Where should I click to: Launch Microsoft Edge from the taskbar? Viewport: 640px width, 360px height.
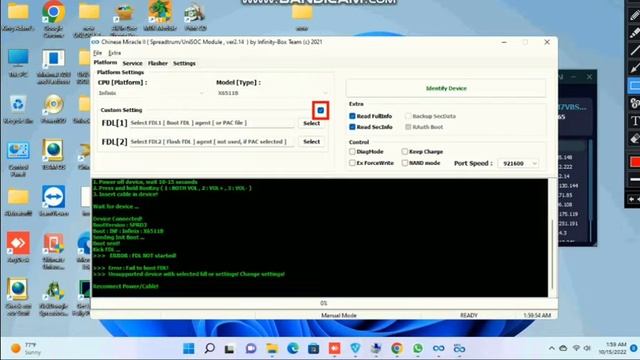tap(292, 349)
